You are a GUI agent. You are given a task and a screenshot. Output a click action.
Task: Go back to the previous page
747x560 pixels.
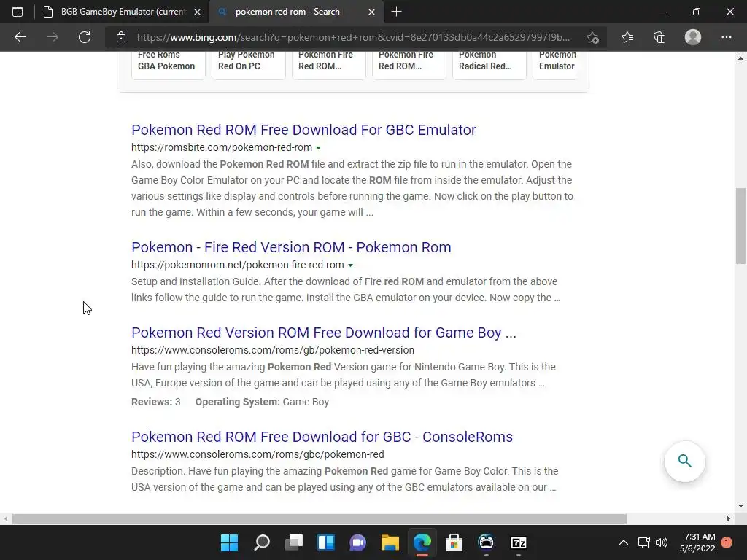pos(20,37)
